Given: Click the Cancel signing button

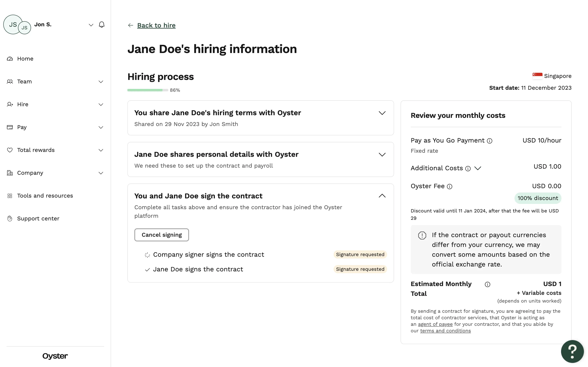Looking at the screenshot, I should pyautogui.click(x=161, y=235).
